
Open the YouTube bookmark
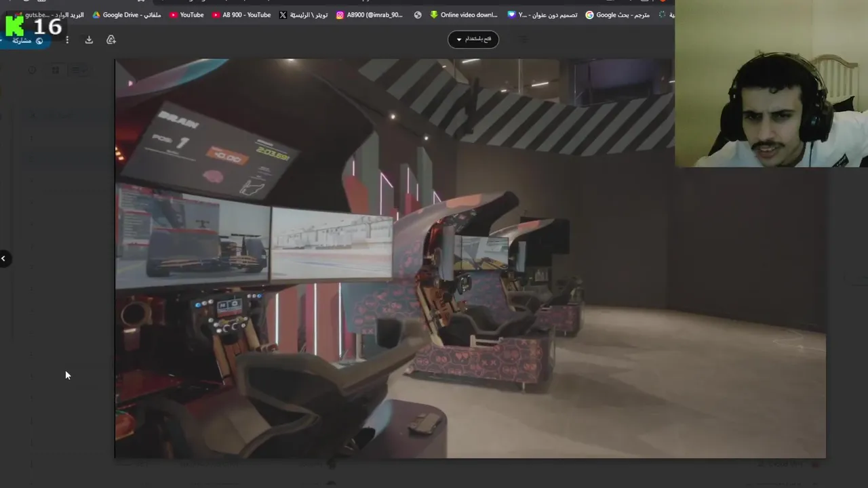pos(186,15)
